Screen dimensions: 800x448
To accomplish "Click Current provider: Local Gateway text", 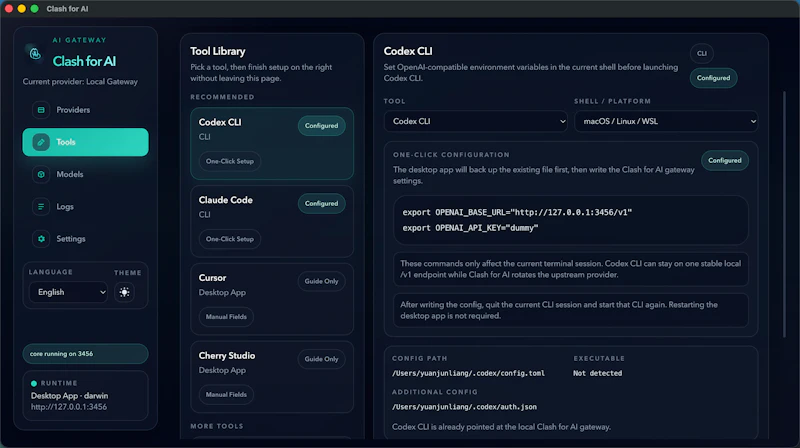I will click(80, 82).
